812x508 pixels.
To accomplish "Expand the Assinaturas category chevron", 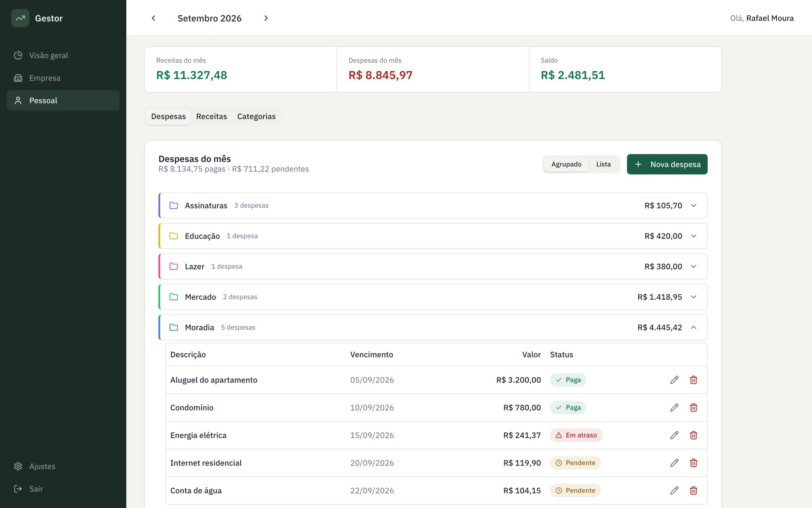I will (693, 206).
